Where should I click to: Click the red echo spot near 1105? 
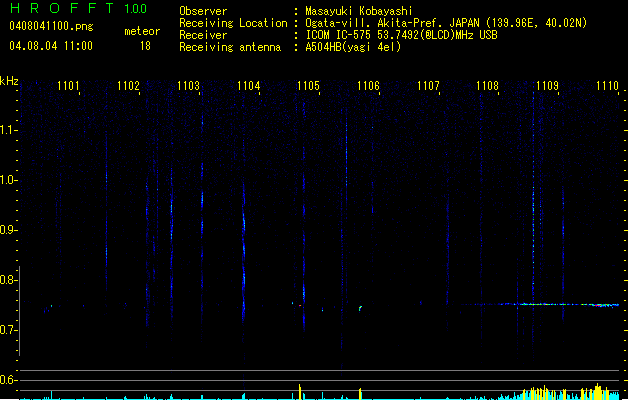pos(300,306)
